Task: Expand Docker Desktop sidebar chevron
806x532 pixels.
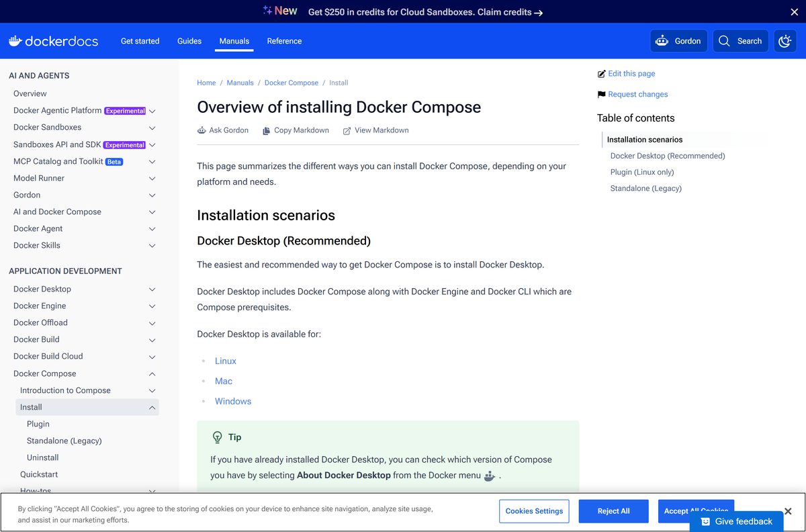Action: pyautogui.click(x=152, y=290)
